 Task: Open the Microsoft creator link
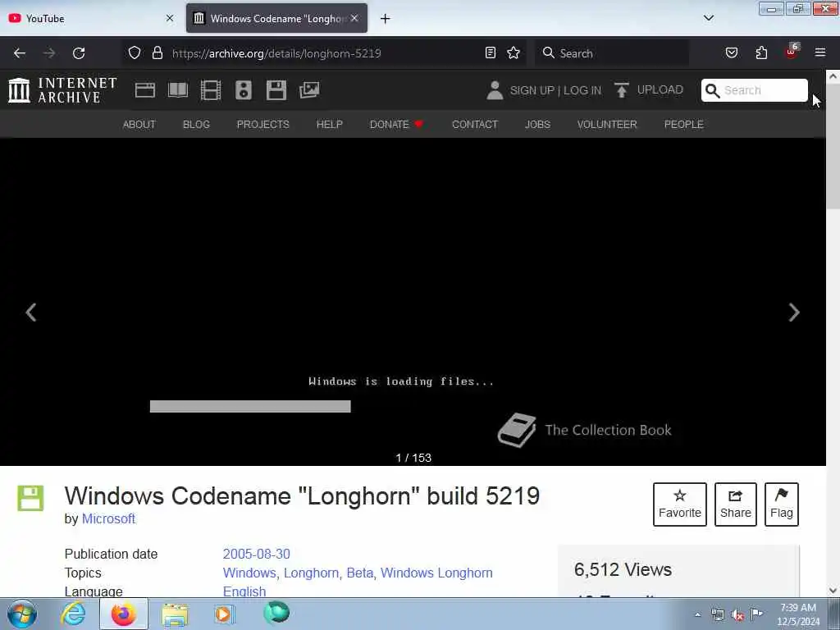(x=108, y=518)
